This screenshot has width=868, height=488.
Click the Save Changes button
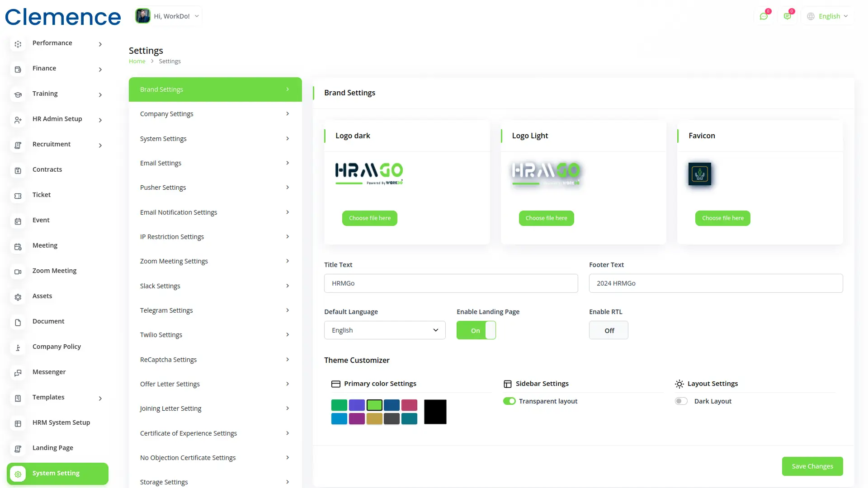pyautogui.click(x=812, y=466)
